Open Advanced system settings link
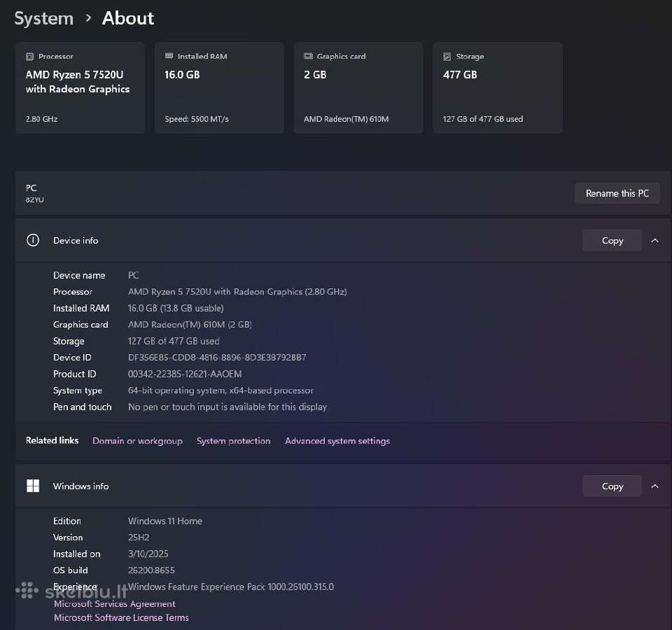This screenshot has width=672, height=630. tap(337, 441)
